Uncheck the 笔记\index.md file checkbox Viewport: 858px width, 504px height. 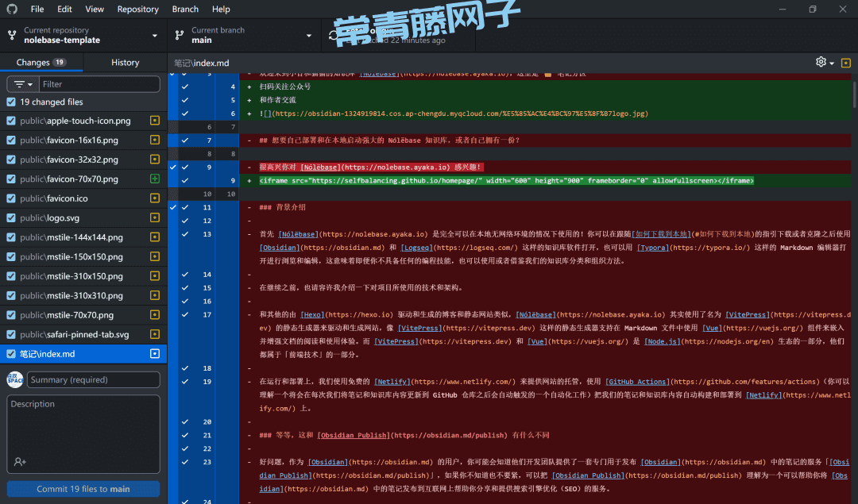(11, 354)
